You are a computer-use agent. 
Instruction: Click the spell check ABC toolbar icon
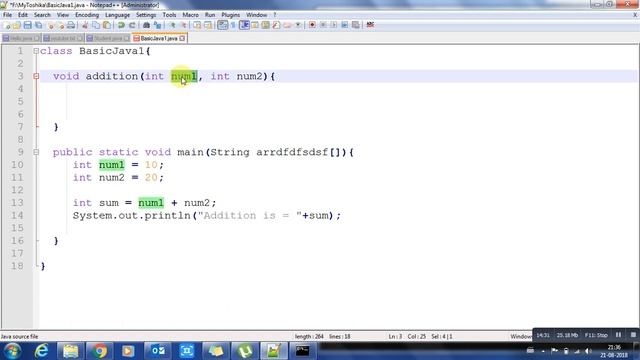(x=370, y=25)
